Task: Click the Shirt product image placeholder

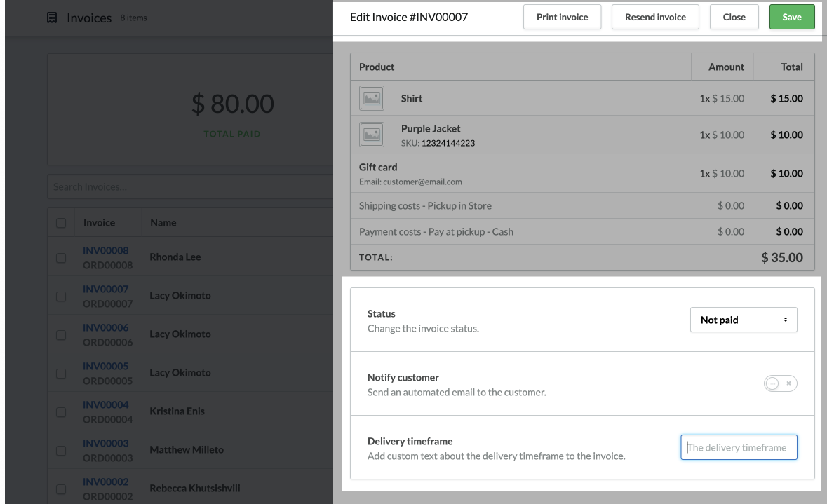Action: pyautogui.click(x=372, y=99)
